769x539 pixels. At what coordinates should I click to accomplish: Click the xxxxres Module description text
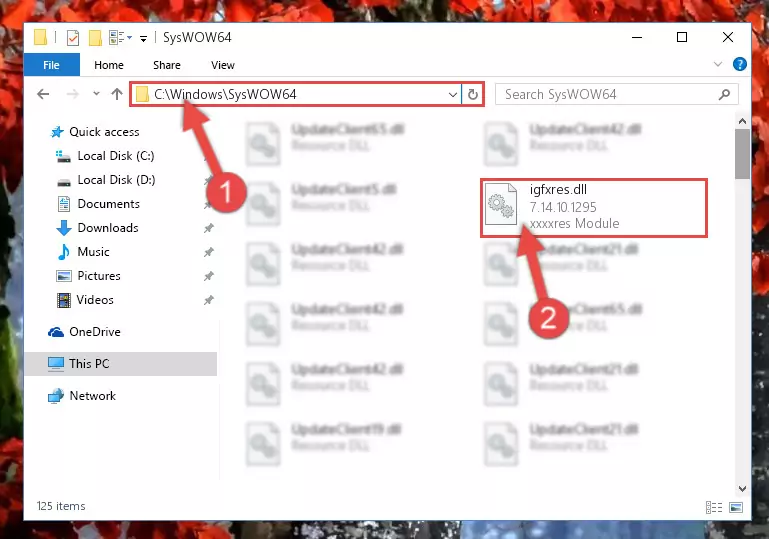pyautogui.click(x=574, y=224)
